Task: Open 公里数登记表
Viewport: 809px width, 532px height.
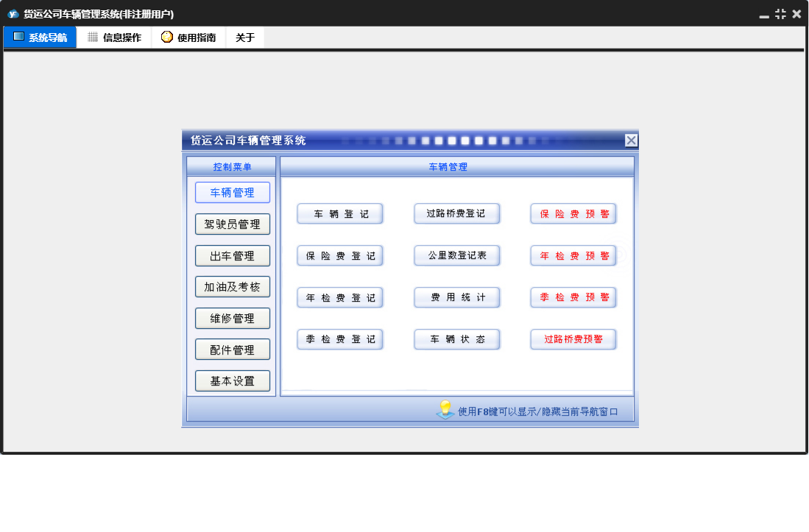Action: [457, 255]
